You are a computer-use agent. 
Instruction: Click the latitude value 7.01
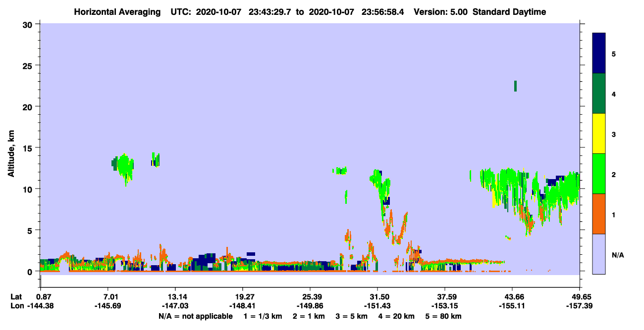[108, 297]
